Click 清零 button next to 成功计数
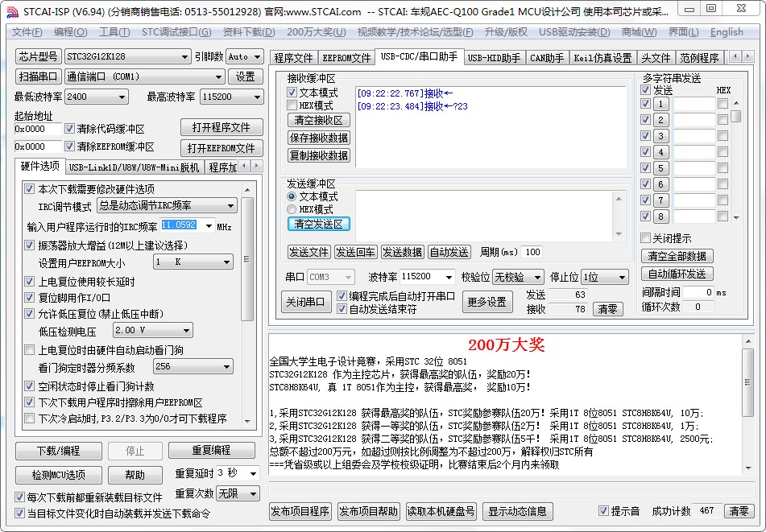Screen dimensions: 766x532 pyautogui.click(x=738, y=511)
